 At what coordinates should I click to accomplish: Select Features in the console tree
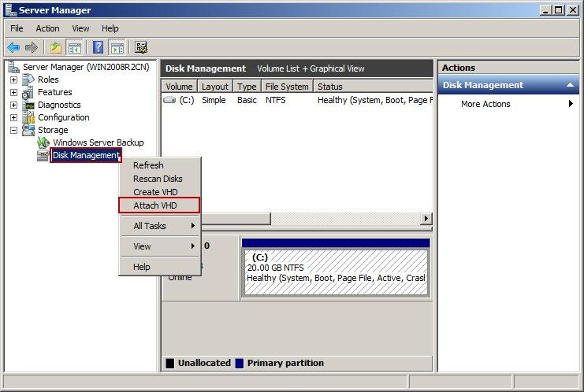pyautogui.click(x=54, y=92)
